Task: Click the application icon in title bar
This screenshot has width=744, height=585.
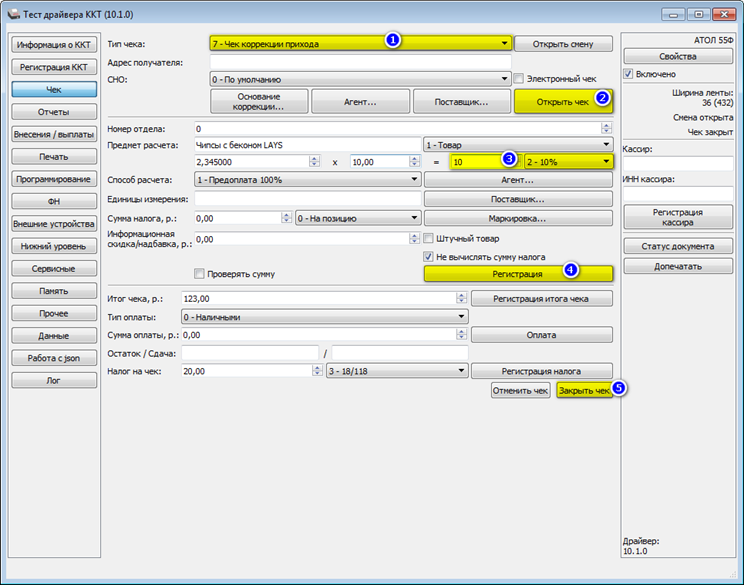Action: point(13,14)
